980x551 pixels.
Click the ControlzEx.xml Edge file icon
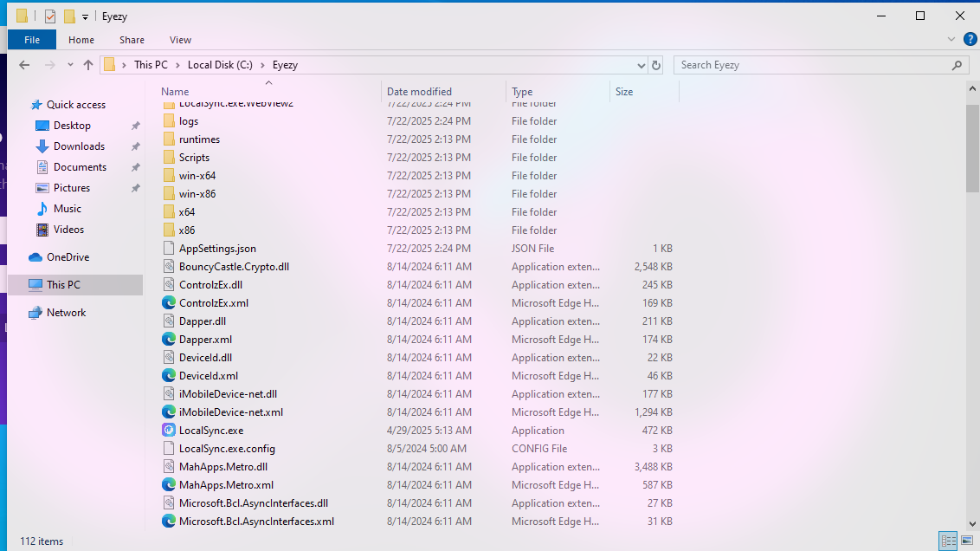(168, 302)
